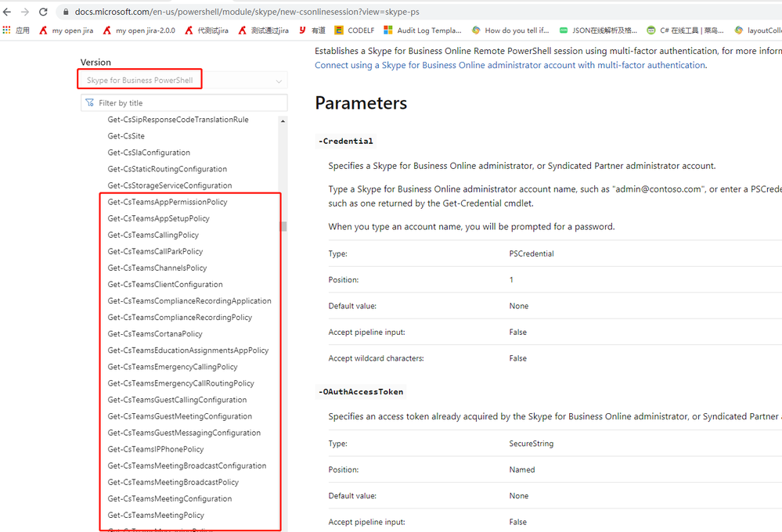The height and width of the screenshot is (532, 782).
Task: Open the Version dropdown Skype for Business PowerShell
Action: 184,81
